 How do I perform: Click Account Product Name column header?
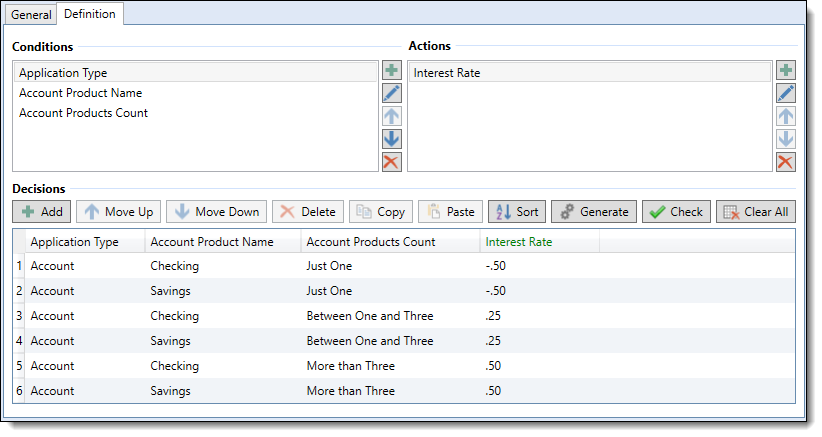(x=223, y=242)
